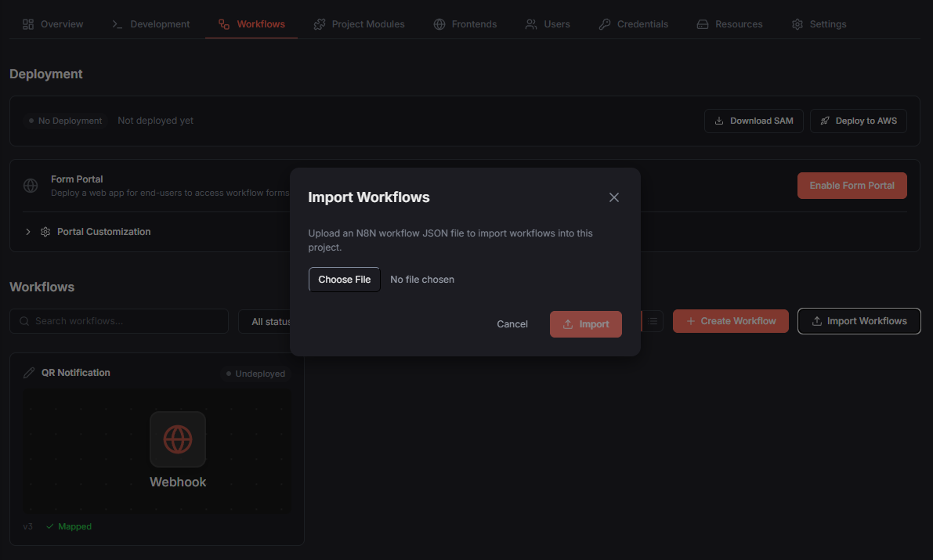
Task: Click the Webhook label in workflow preview
Action: [x=178, y=482]
